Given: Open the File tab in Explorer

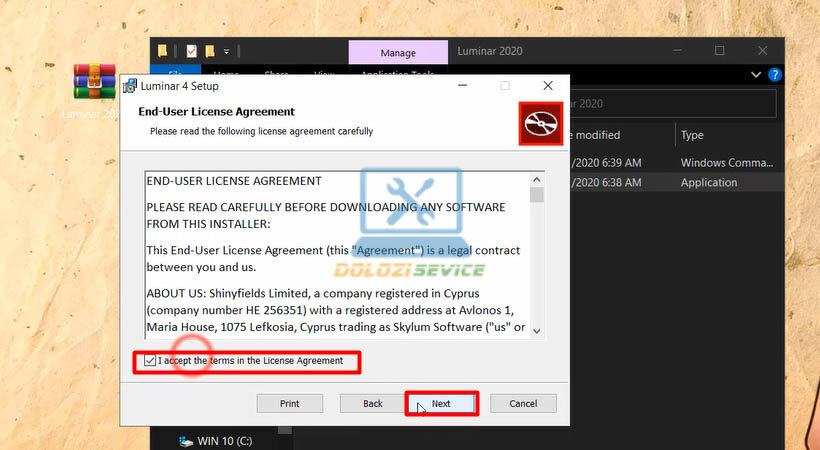Looking at the screenshot, I should click(175, 74).
